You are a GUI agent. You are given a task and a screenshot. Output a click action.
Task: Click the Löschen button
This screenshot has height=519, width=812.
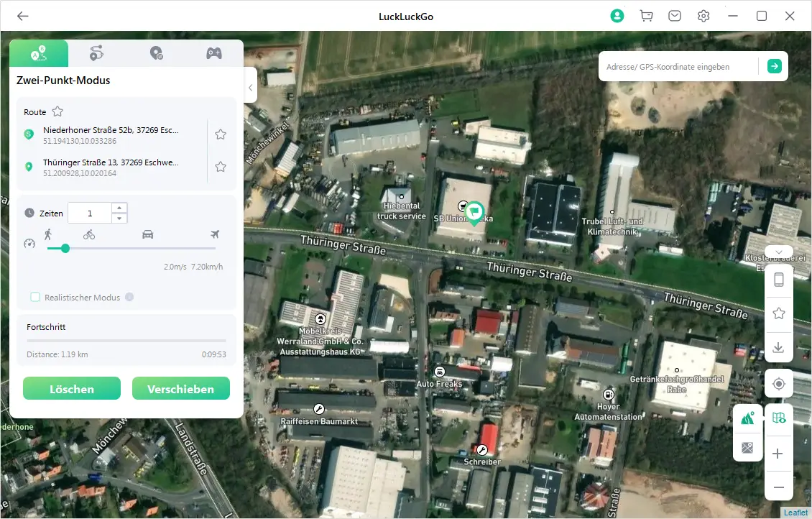[71, 388]
